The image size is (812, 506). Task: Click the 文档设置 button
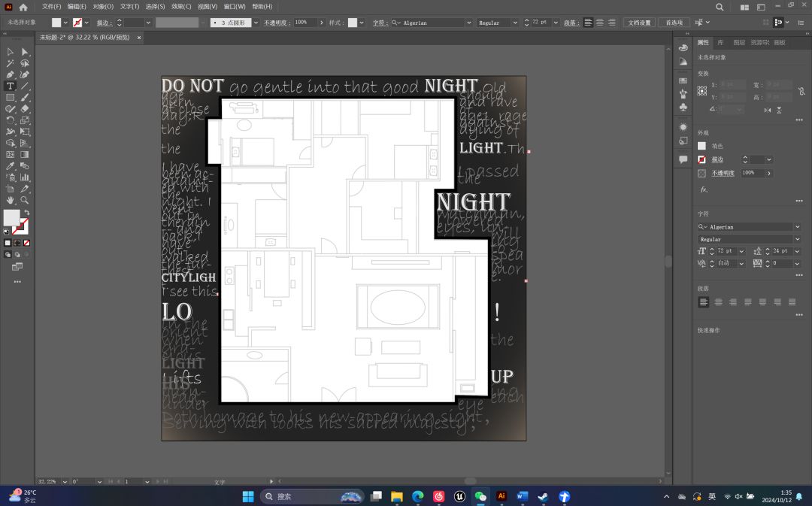[x=640, y=23]
